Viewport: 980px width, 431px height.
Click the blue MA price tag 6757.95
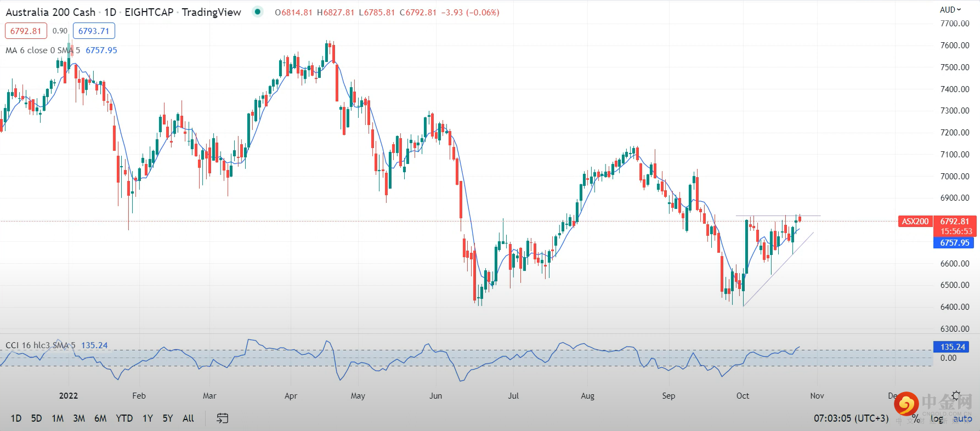[954, 242]
